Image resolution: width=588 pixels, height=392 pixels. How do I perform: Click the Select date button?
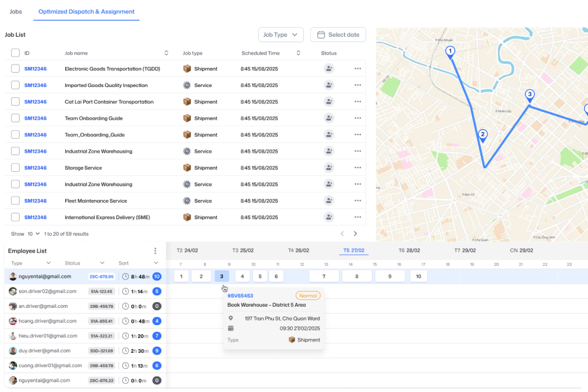[338, 35]
